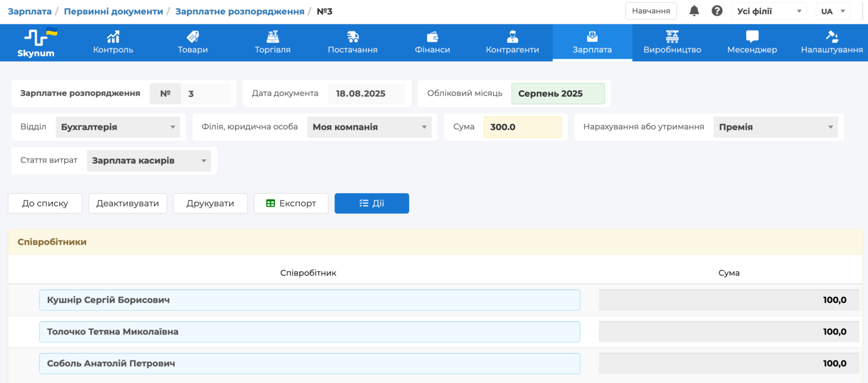Image resolution: width=868 pixels, height=383 pixels.
Task: Click the Сума field showing 300.0
Action: (522, 127)
